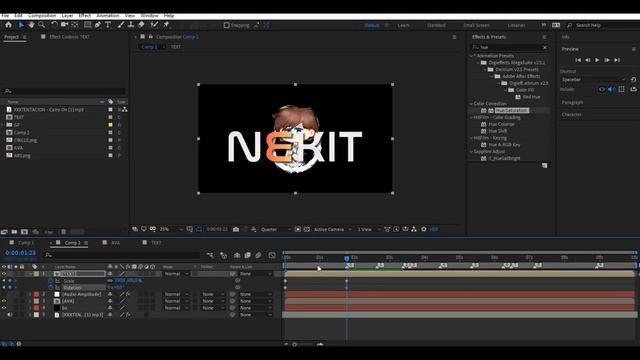Click the composition mini-flowchart icon in timeline
The height and width of the screenshot is (360, 640).
point(210,255)
